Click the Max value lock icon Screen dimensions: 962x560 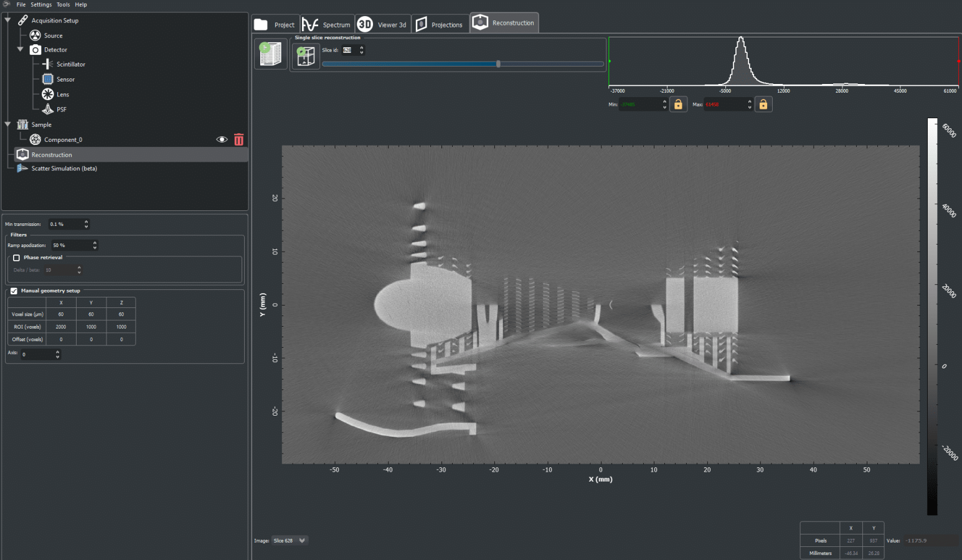tap(763, 105)
